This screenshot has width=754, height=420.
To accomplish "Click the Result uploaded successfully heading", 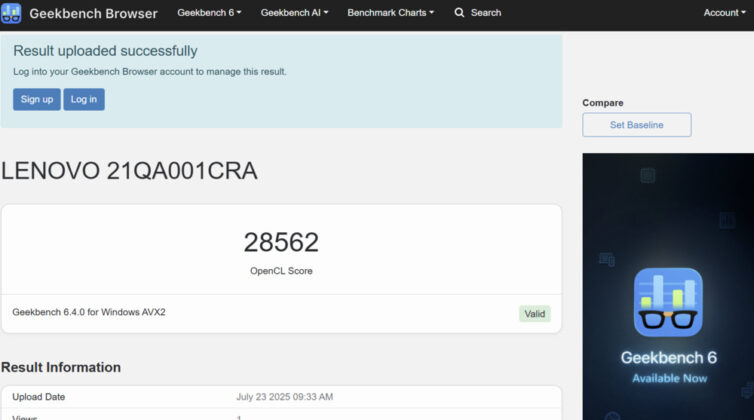I will (105, 51).
